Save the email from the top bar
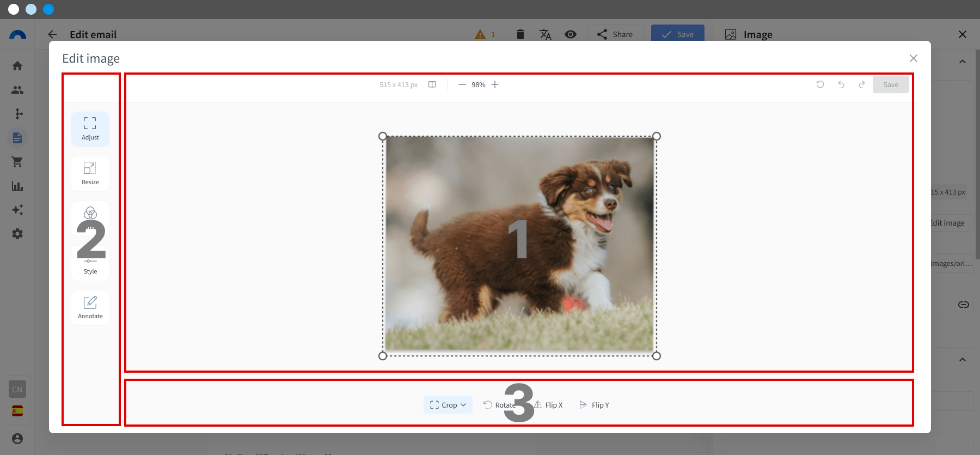 (x=678, y=34)
